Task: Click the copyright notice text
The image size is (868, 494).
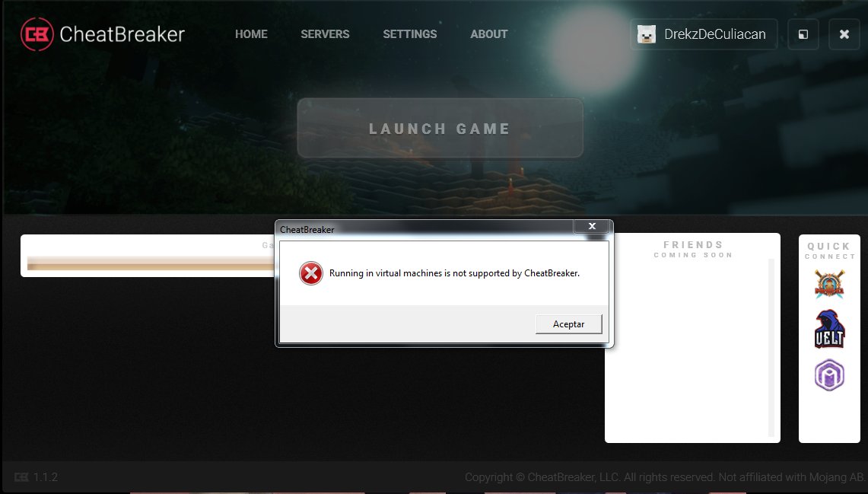Action: tap(663, 476)
